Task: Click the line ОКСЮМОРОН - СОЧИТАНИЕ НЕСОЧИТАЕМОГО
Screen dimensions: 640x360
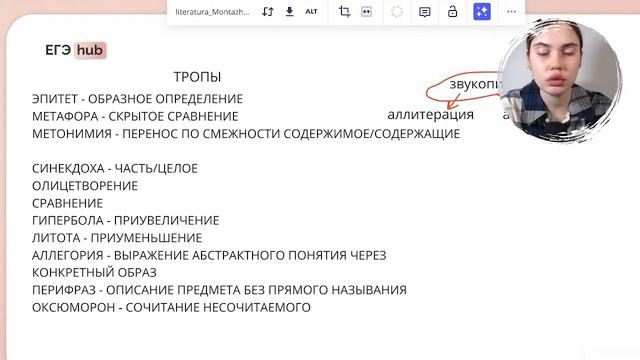Action: (x=171, y=307)
